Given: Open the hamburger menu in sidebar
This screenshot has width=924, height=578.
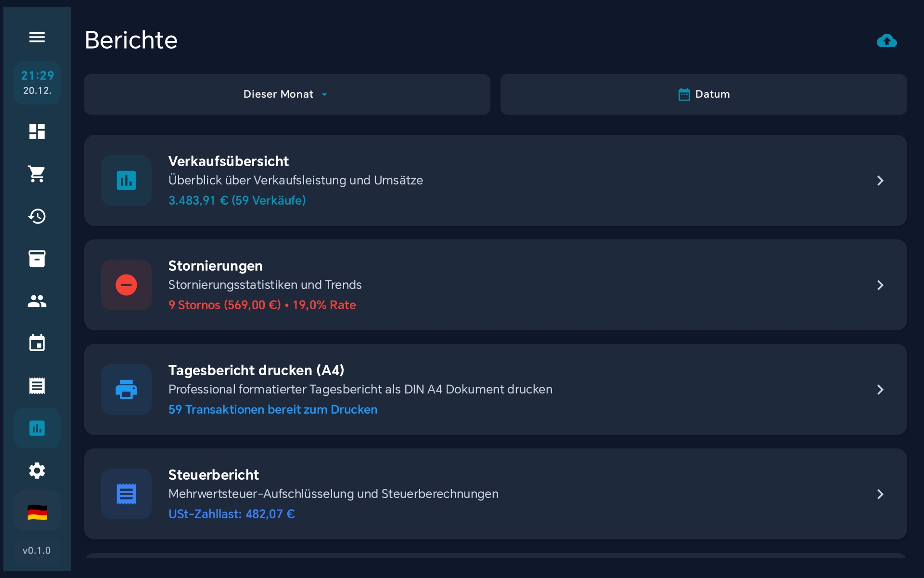Looking at the screenshot, I should click(x=37, y=37).
